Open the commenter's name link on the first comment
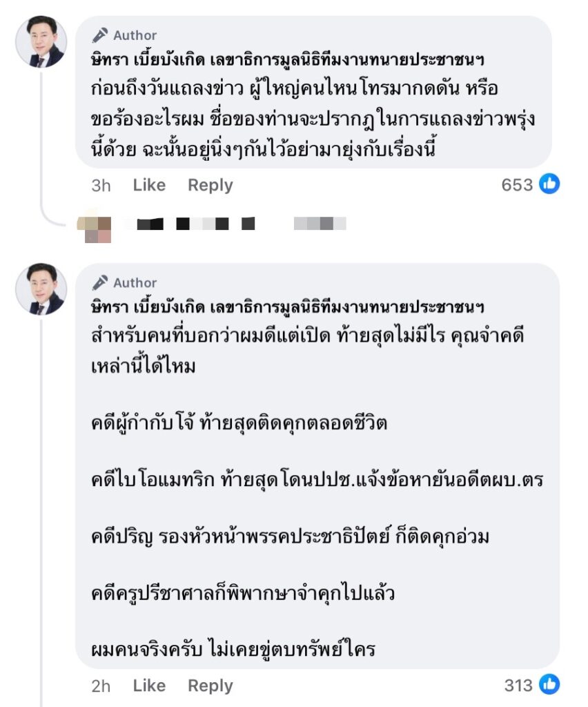The width and height of the screenshot is (588, 707). click(x=292, y=59)
